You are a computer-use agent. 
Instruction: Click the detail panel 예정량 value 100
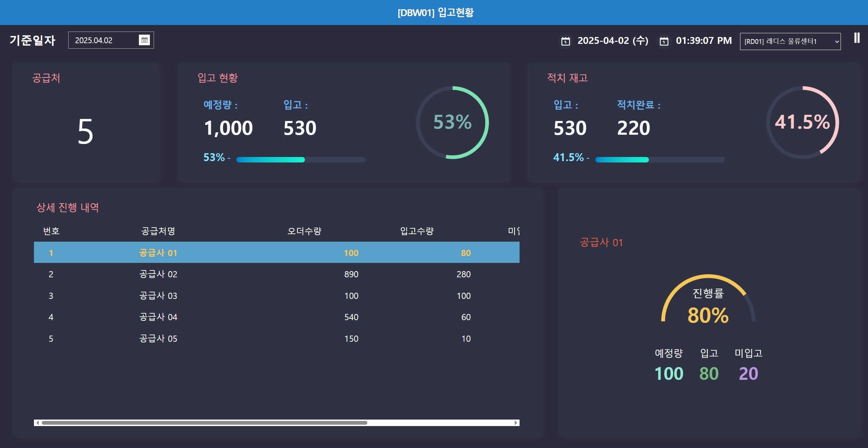[x=669, y=373]
